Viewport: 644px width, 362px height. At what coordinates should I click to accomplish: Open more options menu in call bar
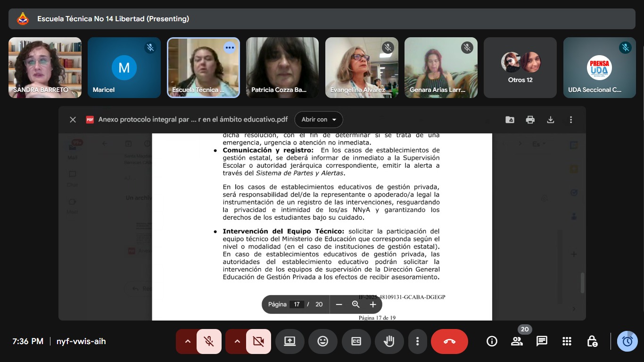point(417,341)
